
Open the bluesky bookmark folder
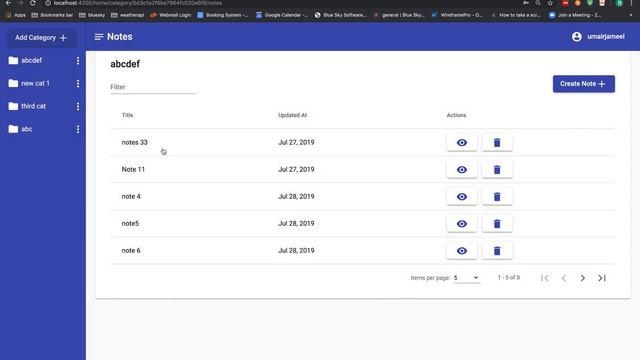(92, 15)
